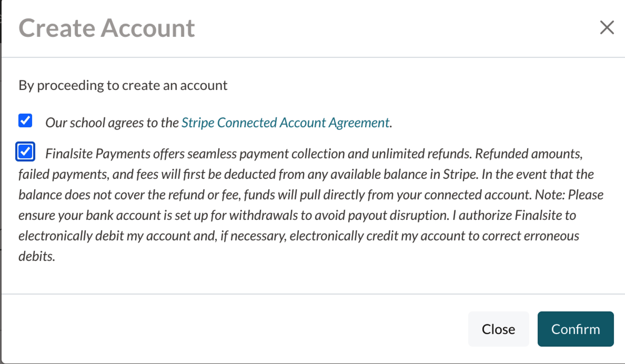625x364 pixels.
Task: Toggle the Finalsite Payments authorization checkbox
Action: click(x=25, y=151)
